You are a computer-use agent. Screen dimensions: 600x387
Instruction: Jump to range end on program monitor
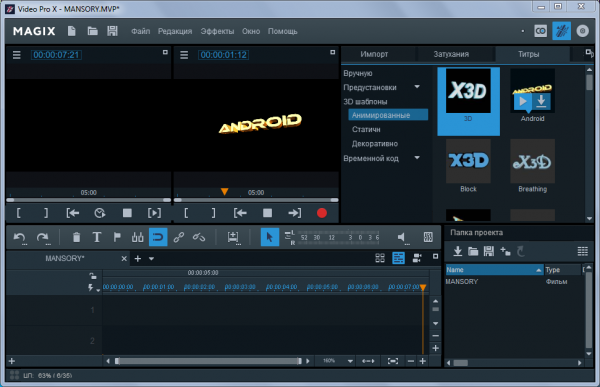295,213
